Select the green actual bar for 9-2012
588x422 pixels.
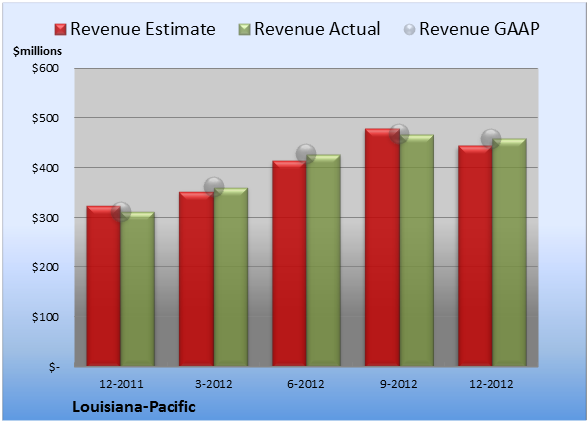[x=417, y=250]
